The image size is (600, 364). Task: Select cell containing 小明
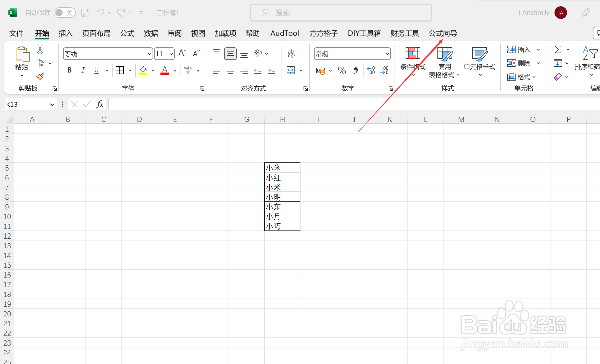282,197
